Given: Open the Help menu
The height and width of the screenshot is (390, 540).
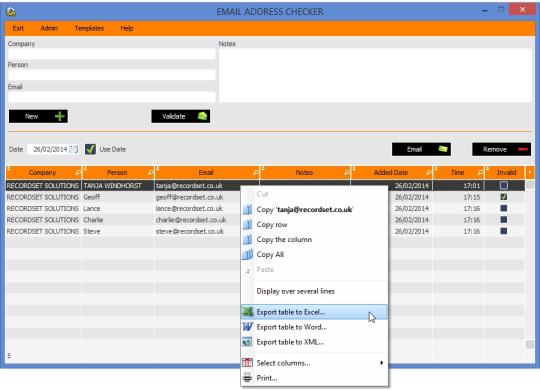Looking at the screenshot, I should (127, 28).
